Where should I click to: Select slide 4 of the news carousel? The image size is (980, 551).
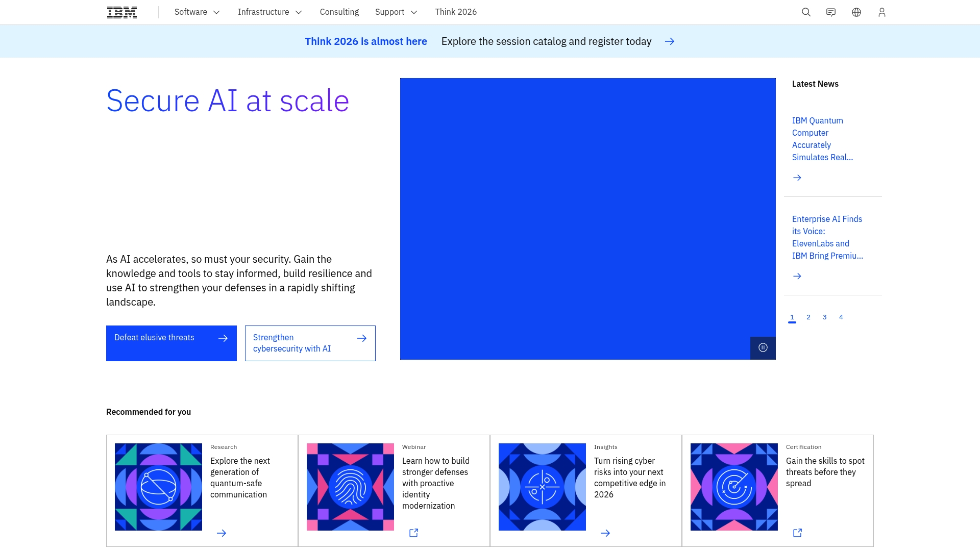click(x=841, y=317)
